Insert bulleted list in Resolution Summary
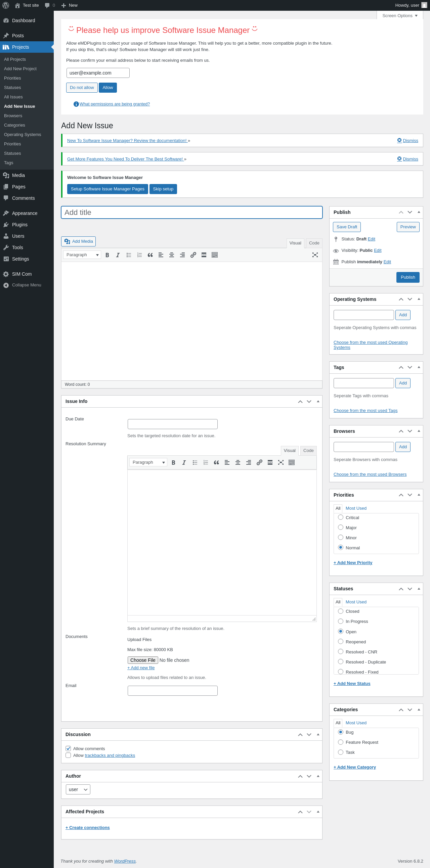 [x=195, y=463]
